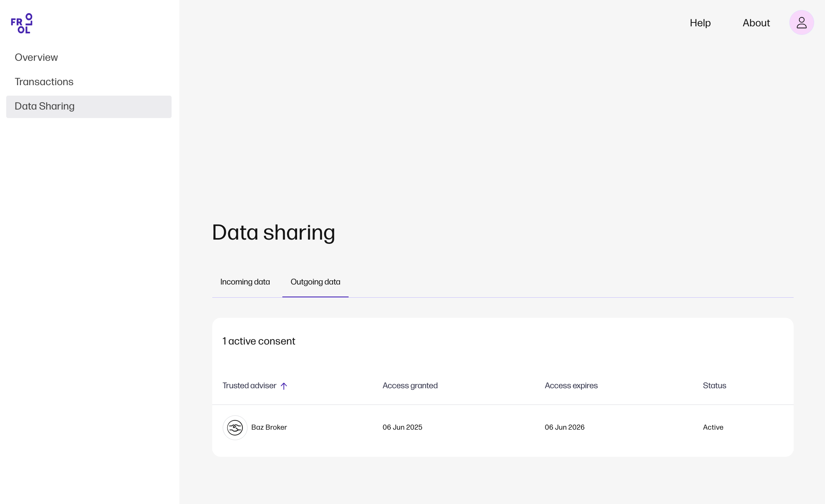Click the Status column header
The image size is (825, 504).
tap(714, 386)
